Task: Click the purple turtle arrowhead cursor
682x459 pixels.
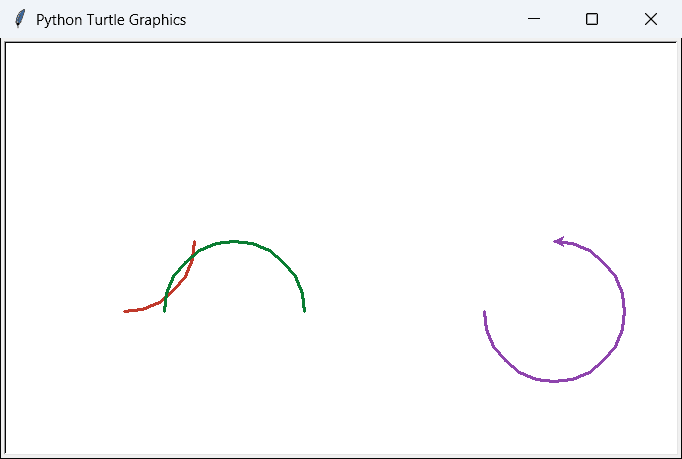Action: (559, 241)
